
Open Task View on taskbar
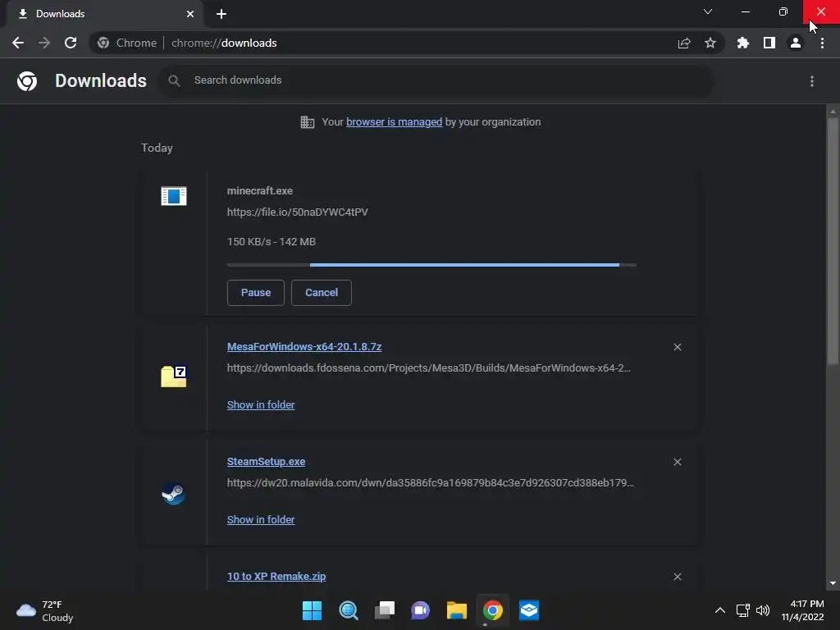click(384, 610)
